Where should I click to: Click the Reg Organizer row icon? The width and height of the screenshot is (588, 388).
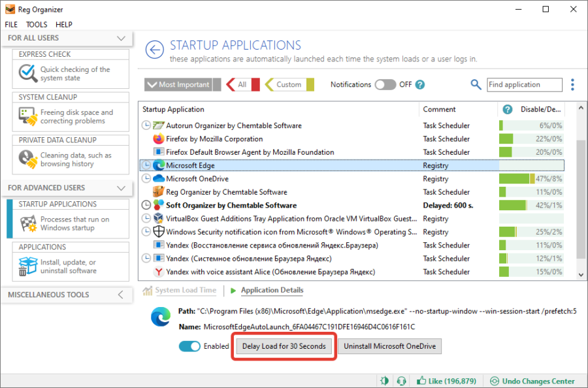159,191
